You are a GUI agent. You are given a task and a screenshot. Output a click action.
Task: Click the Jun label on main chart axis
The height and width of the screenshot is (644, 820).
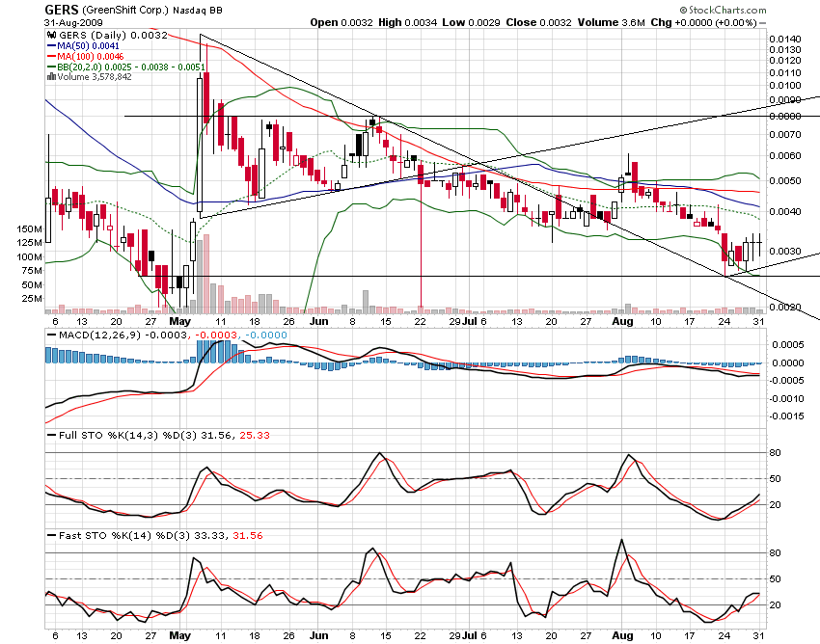point(318,321)
